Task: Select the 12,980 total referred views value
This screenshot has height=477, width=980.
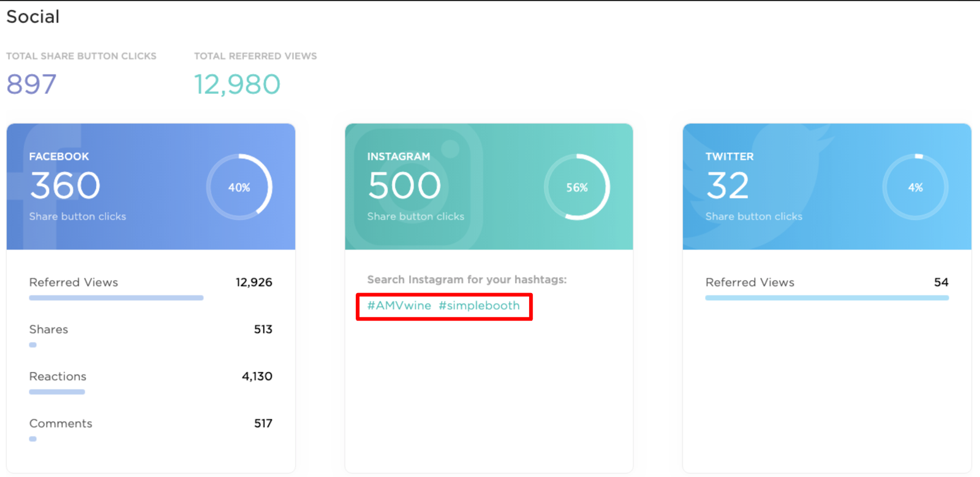Action: (237, 85)
